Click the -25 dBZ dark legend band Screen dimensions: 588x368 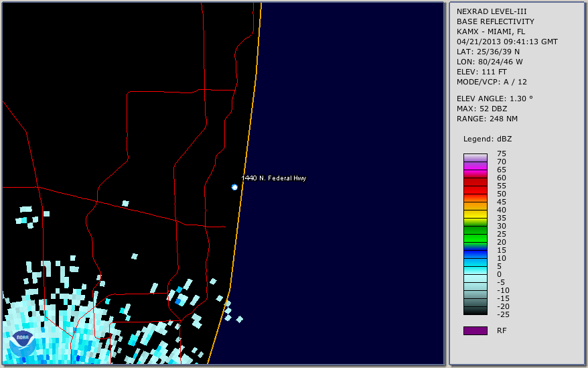click(475, 310)
